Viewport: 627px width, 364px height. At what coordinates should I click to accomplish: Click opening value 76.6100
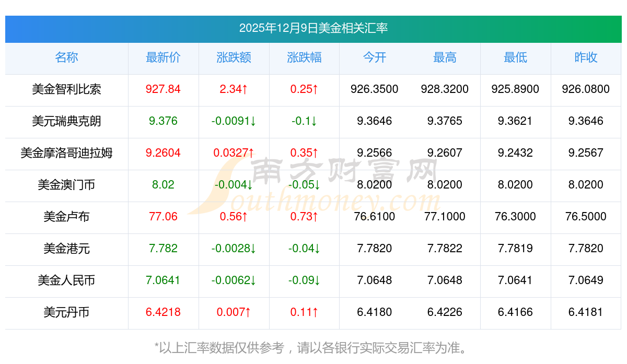point(375,217)
